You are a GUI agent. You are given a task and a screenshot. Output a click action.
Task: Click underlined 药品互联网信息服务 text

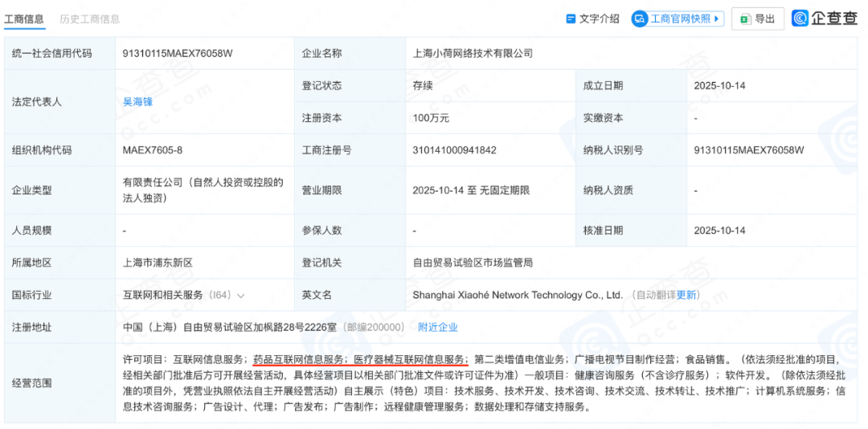[298, 359]
